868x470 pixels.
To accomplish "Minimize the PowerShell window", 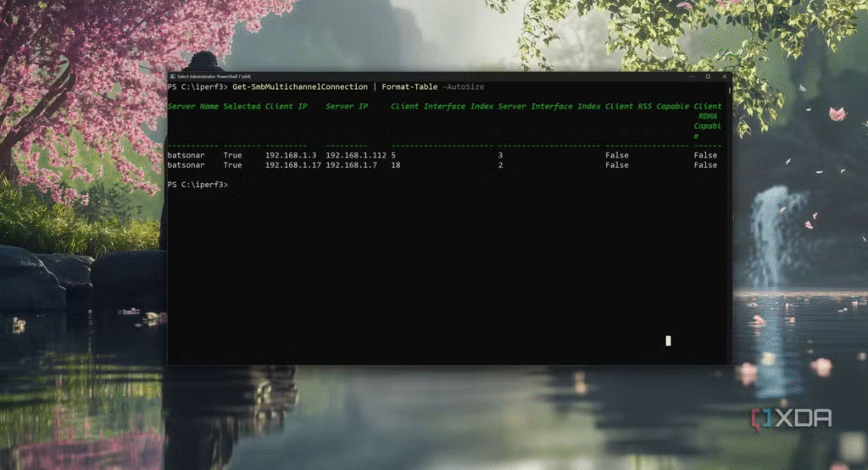I will [693, 76].
